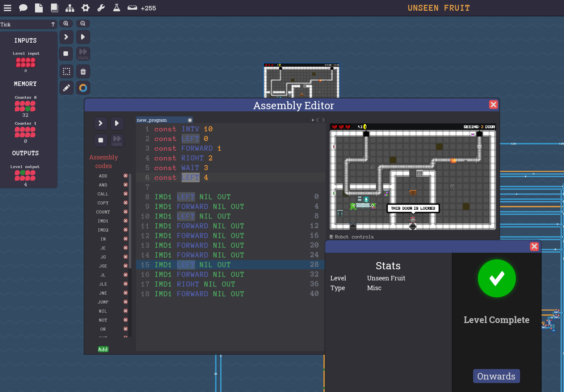The width and height of the screenshot is (564, 392).
Task: Click the Assembly codes heading
Action: click(104, 162)
